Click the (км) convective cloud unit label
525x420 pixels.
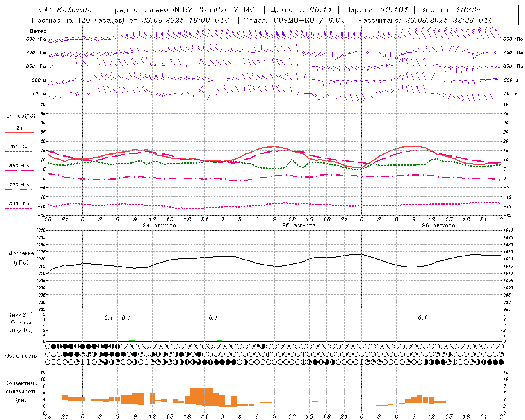click(22, 399)
